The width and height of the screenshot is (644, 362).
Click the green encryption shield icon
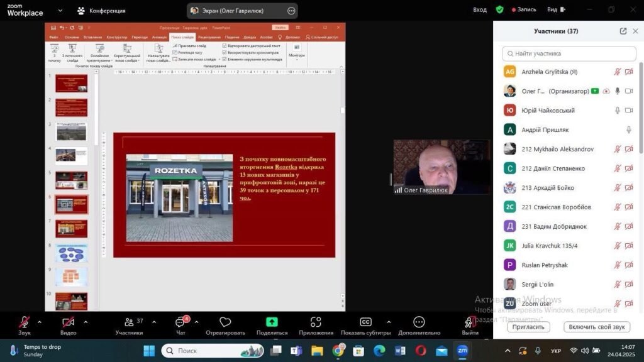499,10
